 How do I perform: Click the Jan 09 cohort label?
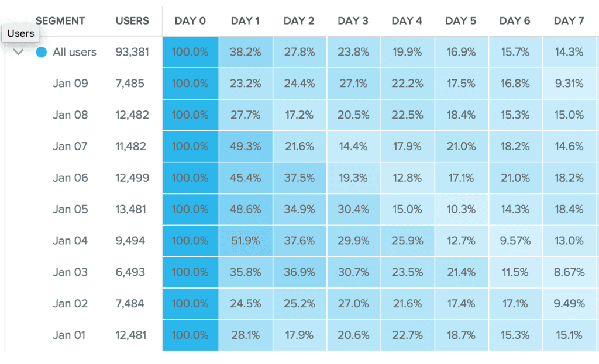coord(71,84)
